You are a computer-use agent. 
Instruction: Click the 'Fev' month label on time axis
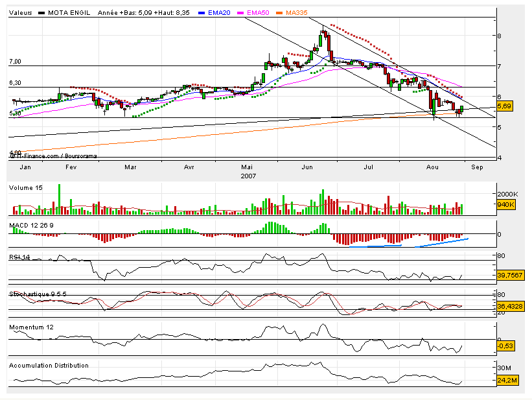[71, 167]
